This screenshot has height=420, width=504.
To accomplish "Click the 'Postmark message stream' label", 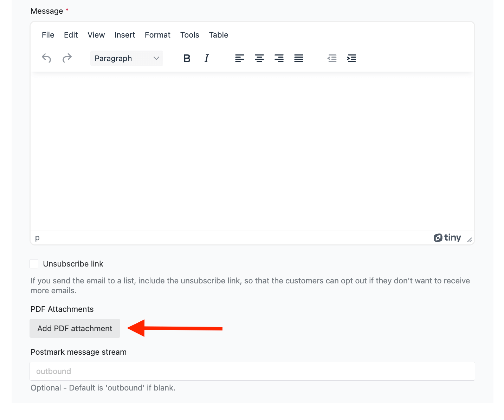I will pos(78,352).
